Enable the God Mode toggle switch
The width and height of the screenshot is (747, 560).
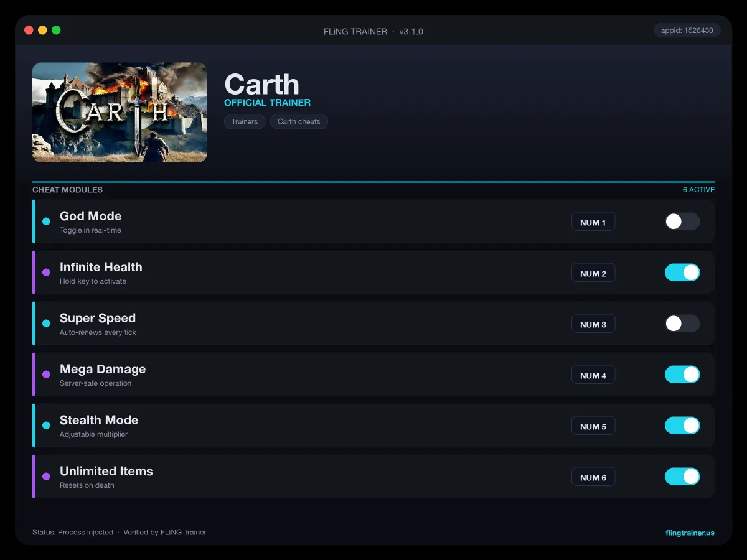click(682, 222)
